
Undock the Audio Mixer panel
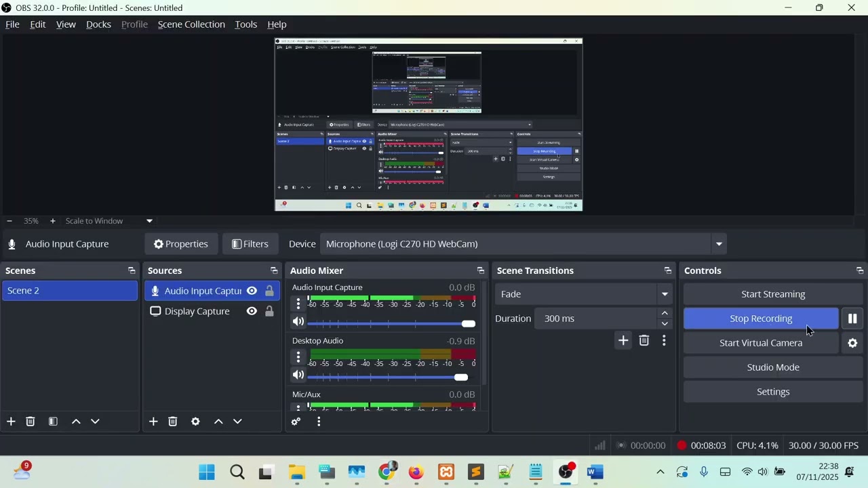481,270
